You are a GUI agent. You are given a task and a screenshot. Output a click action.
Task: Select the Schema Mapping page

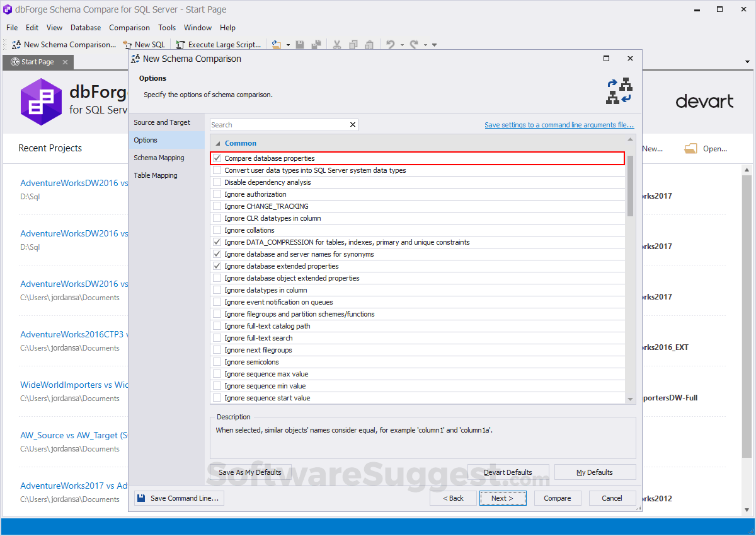point(159,157)
